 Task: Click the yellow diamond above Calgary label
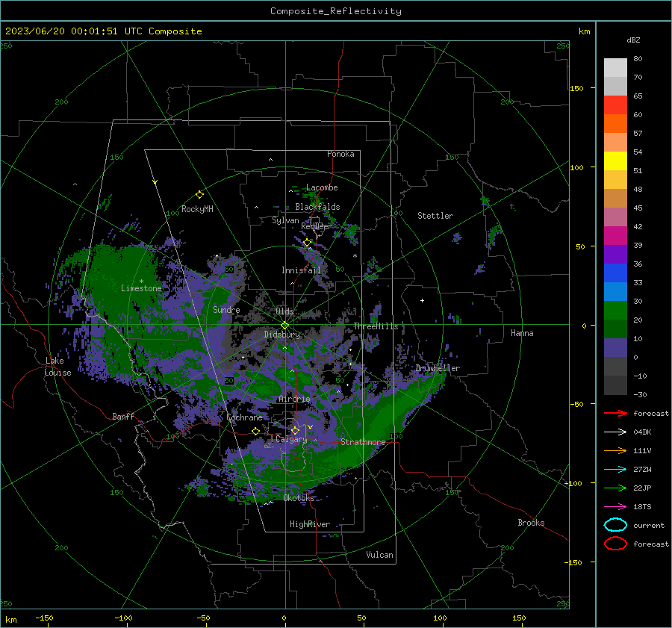(295, 430)
